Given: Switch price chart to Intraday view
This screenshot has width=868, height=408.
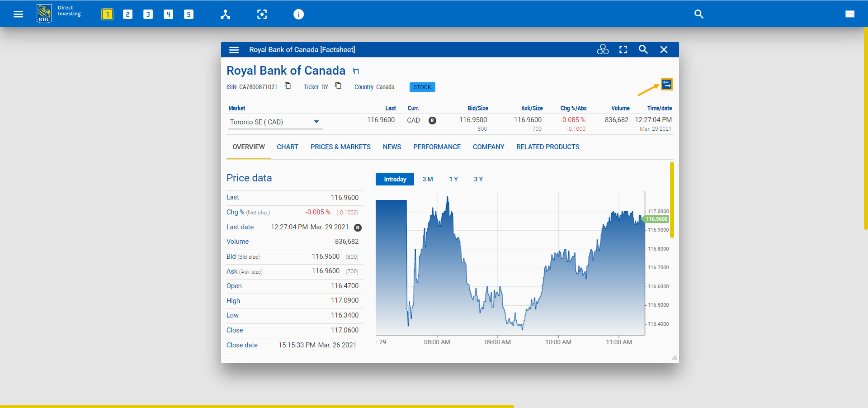Looking at the screenshot, I should pos(394,179).
